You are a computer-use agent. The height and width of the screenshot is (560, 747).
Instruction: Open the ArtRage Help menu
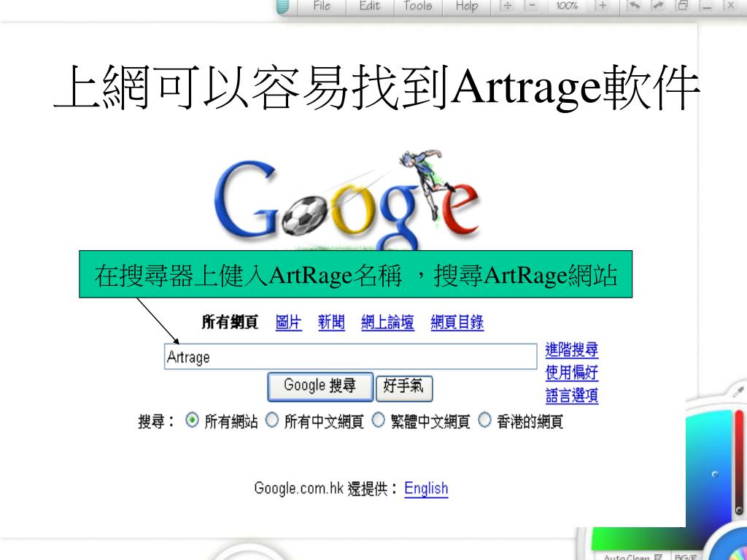[x=466, y=6]
